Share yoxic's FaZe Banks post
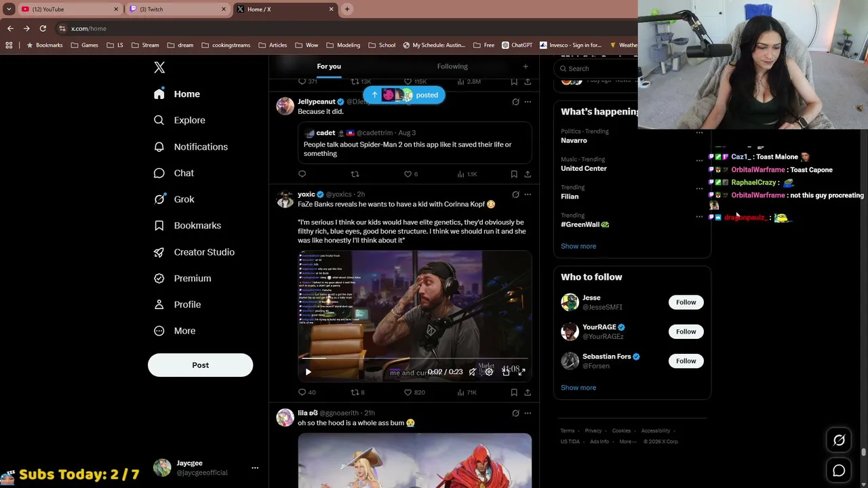The image size is (868, 488). 528,392
